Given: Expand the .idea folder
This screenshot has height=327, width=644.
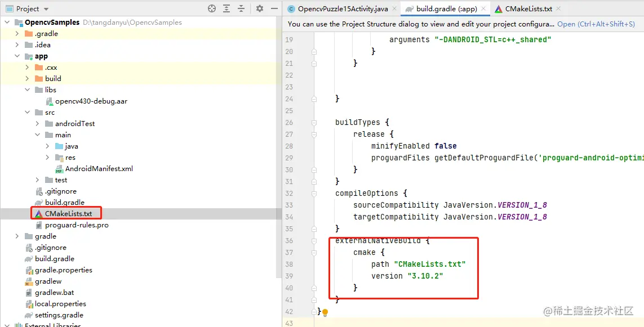Looking at the screenshot, I should pos(17,44).
